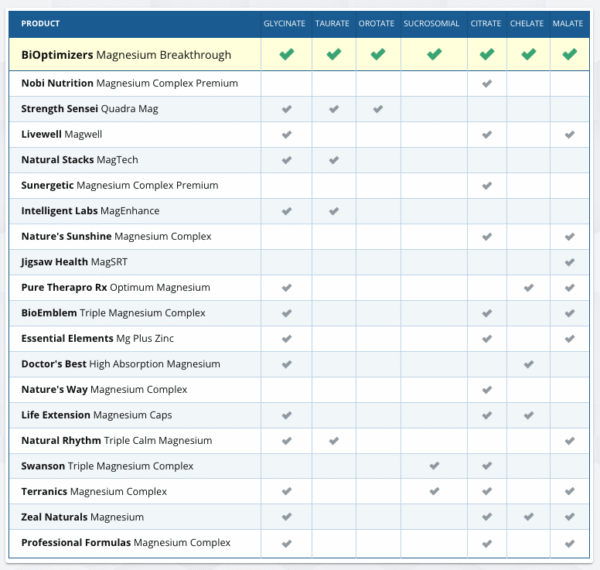Click the green Sucrosomial checkmark for BiOptimizers
Viewport: 600px width, 570px height.
pos(434,54)
